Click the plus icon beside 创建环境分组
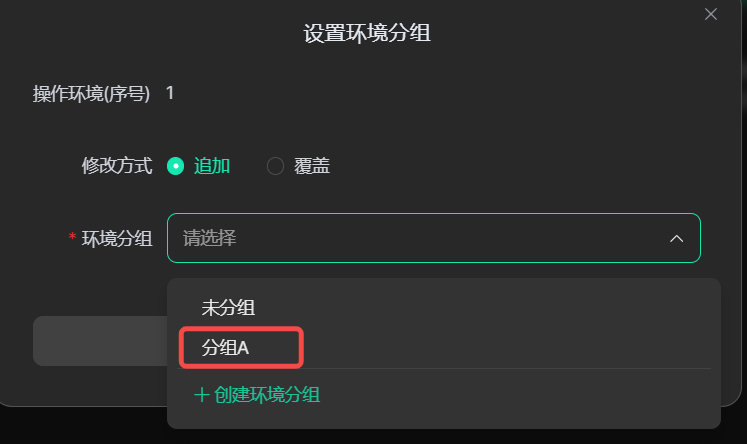The height and width of the screenshot is (444, 747). [x=201, y=394]
